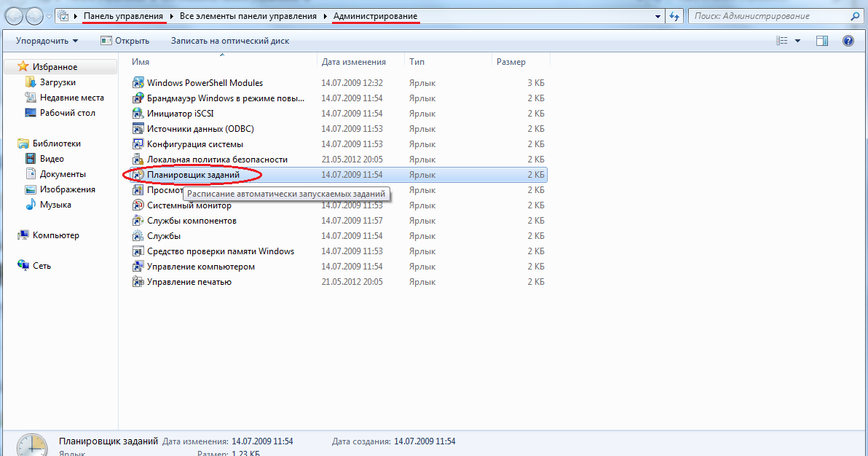868x456 pixels.
Task: Select Планировщик заданий shortcut icon
Action: click(x=138, y=175)
